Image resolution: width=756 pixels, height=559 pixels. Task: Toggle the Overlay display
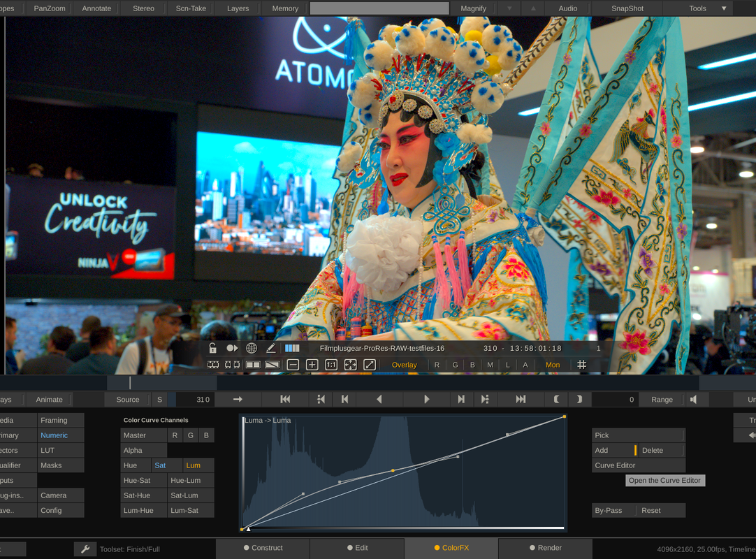(404, 365)
